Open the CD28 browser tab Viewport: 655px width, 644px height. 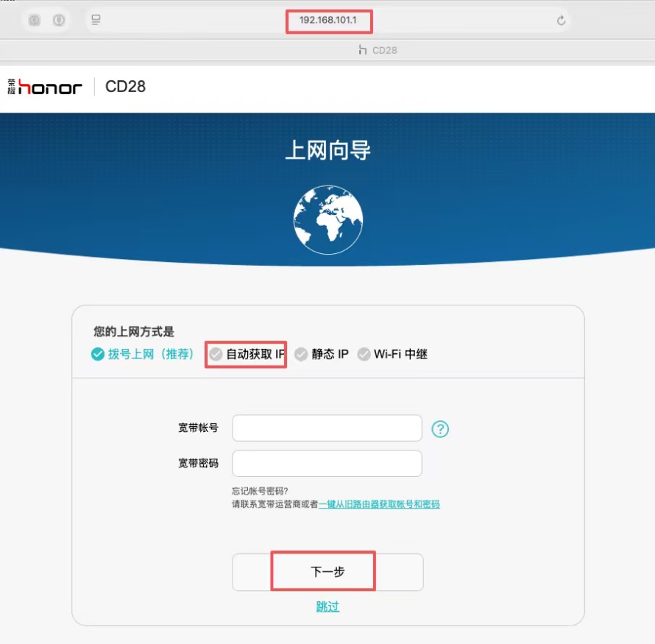378,51
